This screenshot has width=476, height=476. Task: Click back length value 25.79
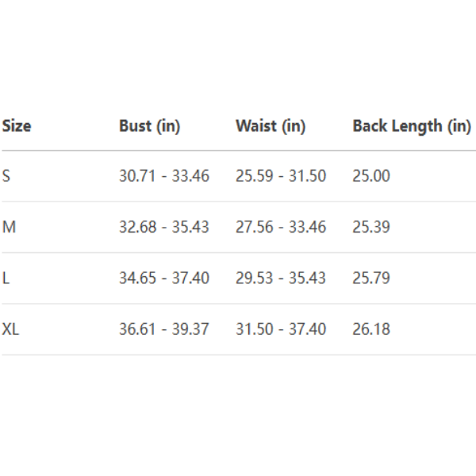click(x=371, y=278)
